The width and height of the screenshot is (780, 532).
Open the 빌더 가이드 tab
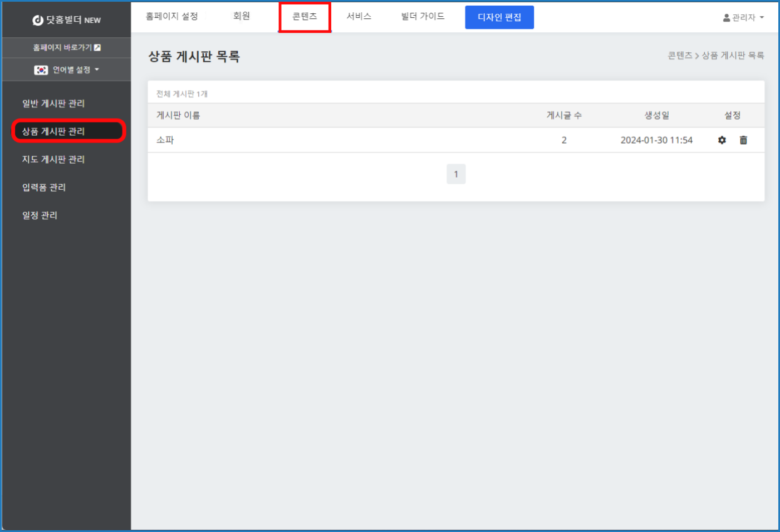(423, 17)
